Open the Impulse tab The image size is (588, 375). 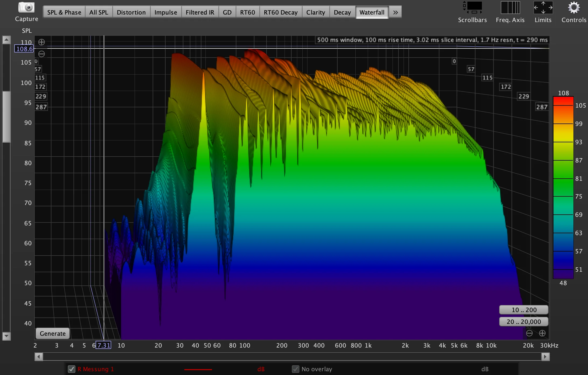pyautogui.click(x=166, y=12)
